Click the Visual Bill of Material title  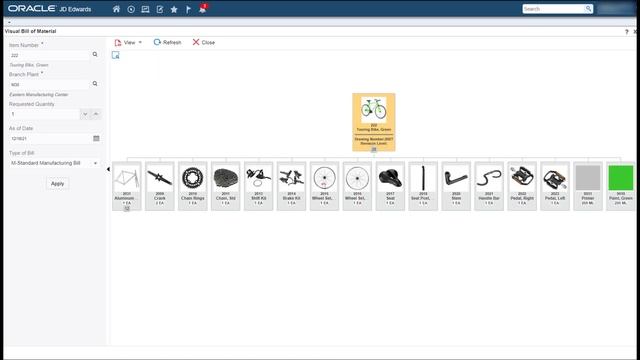31,31
